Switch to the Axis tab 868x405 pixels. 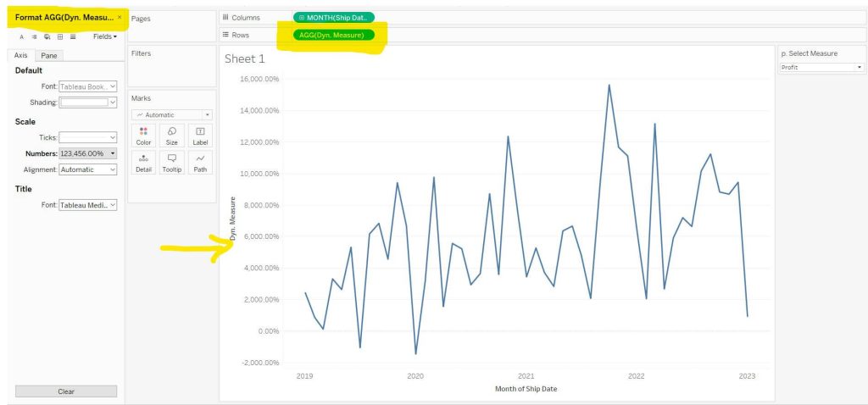21,55
